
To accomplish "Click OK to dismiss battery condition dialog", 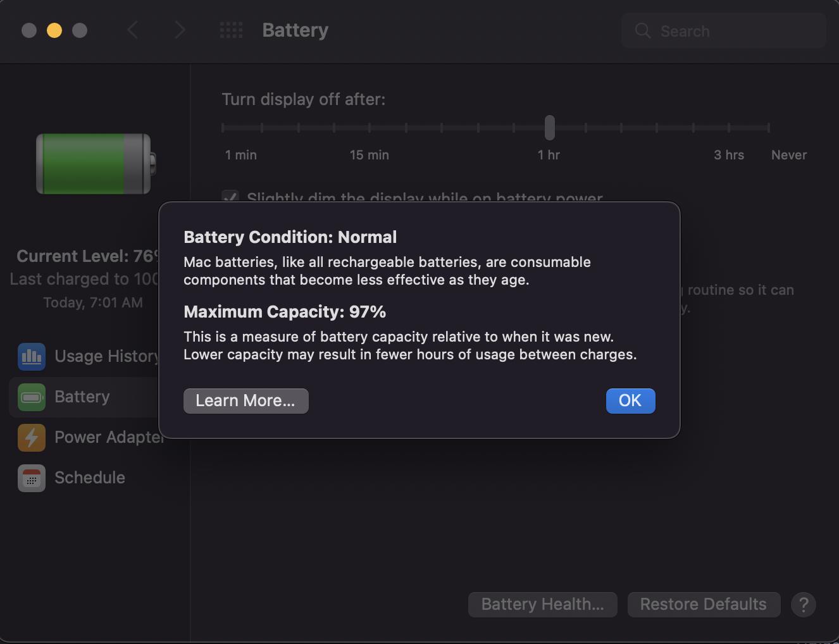I will (x=630, y=401).
